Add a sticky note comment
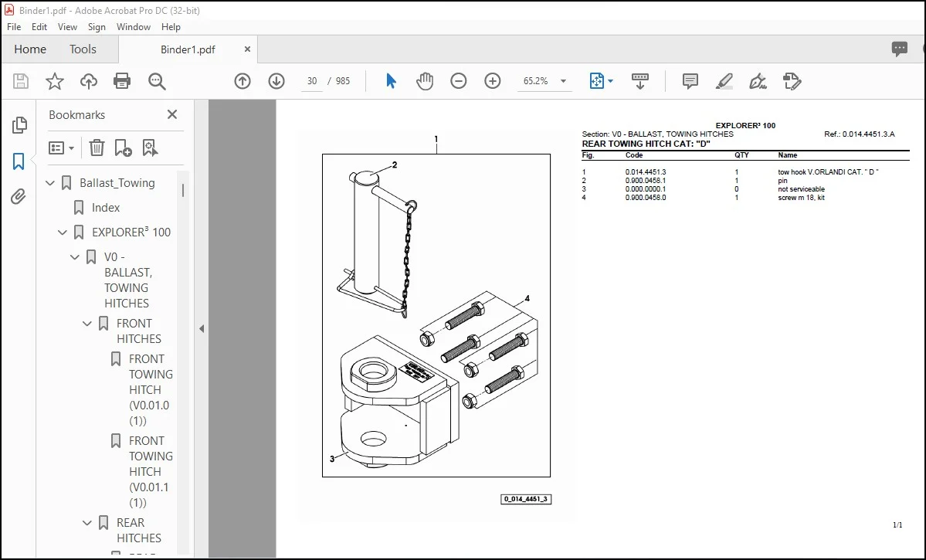 (x=690, y=81)
